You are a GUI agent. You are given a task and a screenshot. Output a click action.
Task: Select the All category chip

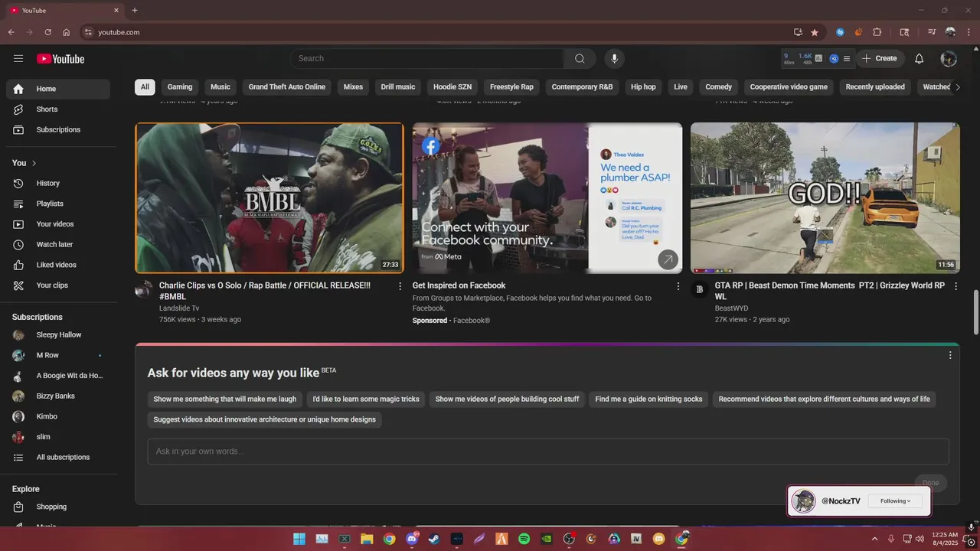click(145, 87)
